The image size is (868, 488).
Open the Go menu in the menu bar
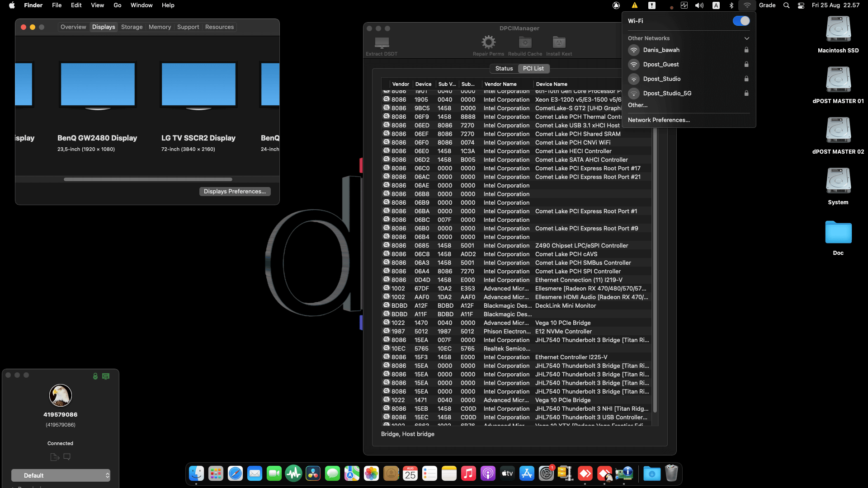tap(117, 5)
